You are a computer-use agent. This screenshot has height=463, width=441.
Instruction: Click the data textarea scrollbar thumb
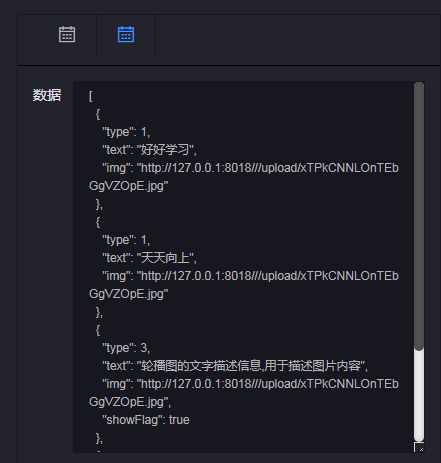pyautogui.click(x=419, y=216)
